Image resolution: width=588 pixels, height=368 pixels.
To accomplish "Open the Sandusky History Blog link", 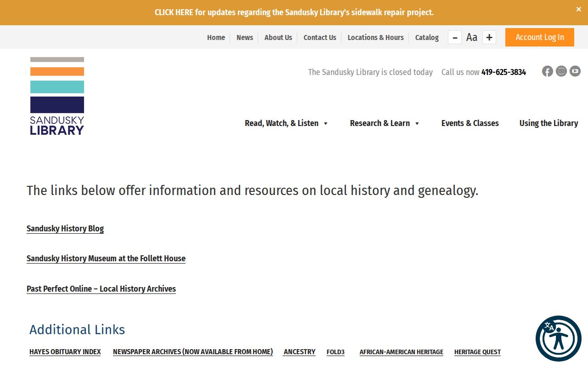I will (x=65, y=229).
